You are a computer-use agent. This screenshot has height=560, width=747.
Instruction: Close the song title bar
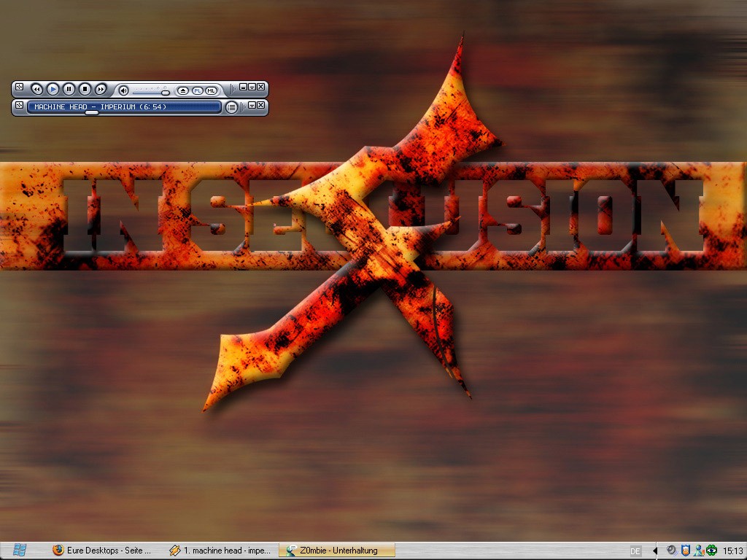click(261, 105)
